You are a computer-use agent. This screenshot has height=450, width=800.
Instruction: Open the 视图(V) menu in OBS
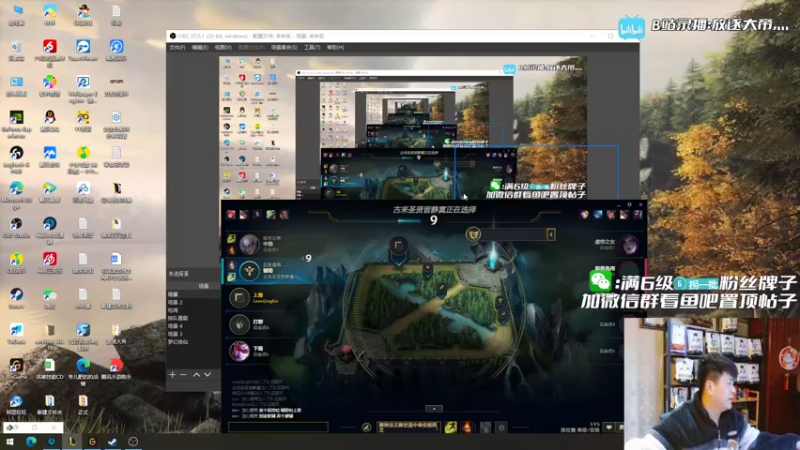point(223,47)
